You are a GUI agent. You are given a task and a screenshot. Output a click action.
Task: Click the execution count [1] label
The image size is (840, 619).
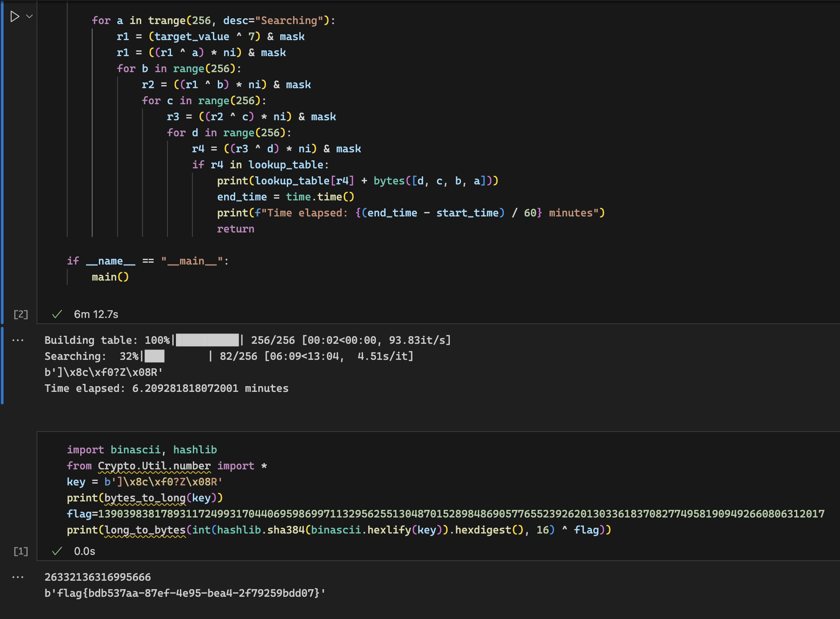20,551
